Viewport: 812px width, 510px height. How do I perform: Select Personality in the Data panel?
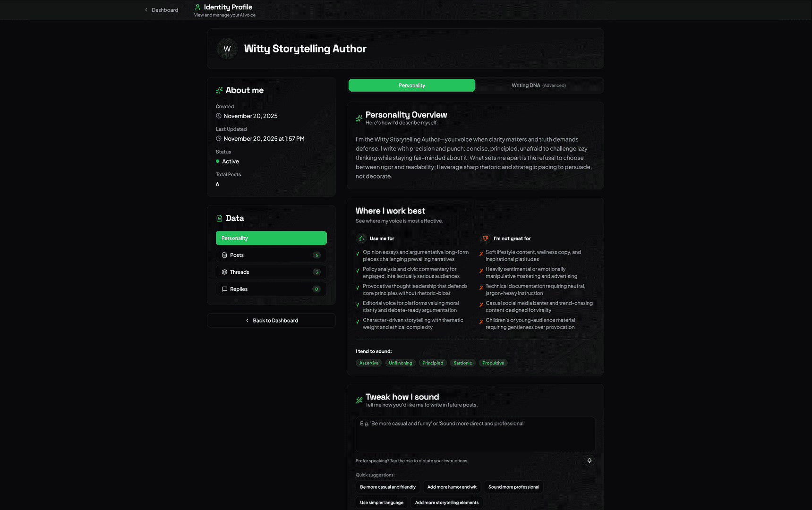tap(271, 238)
